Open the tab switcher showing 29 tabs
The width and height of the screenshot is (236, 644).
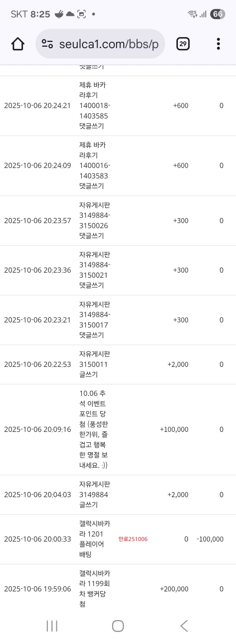point(183,44)
